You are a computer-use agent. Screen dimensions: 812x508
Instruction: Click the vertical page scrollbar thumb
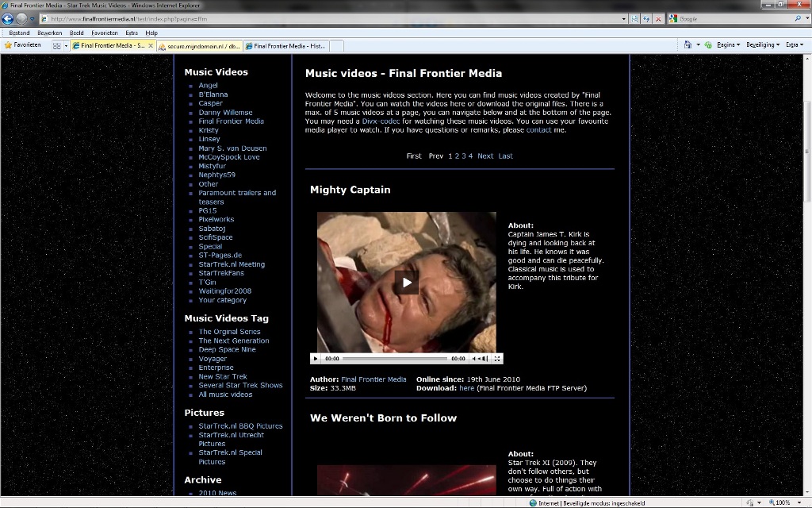click(x=806, y=150)
